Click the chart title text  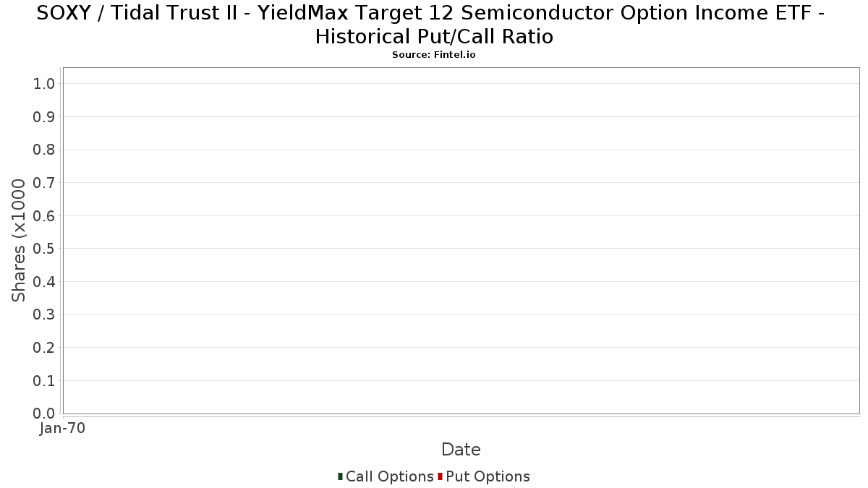coord(434,24)
